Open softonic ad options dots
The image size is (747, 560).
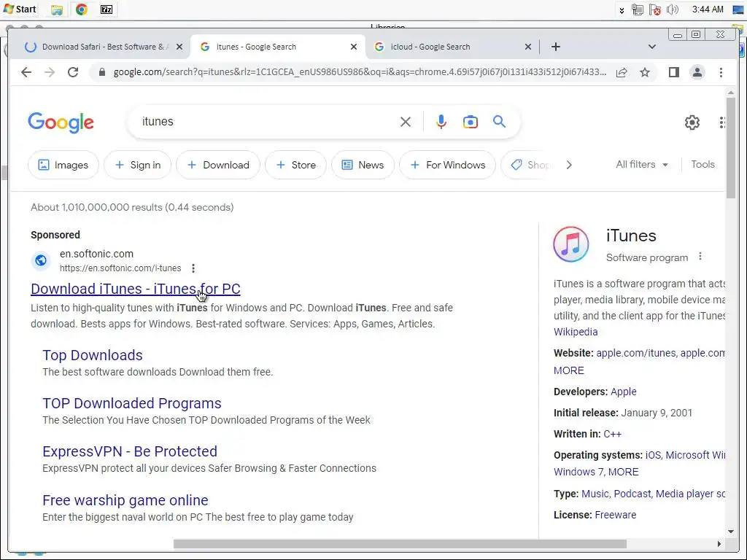point(193,268)
